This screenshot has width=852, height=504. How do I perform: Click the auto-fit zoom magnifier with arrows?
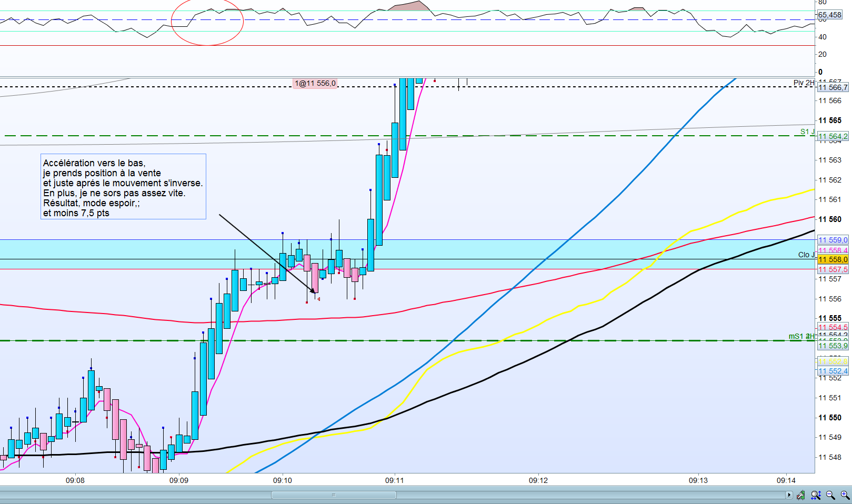point(816,495)
